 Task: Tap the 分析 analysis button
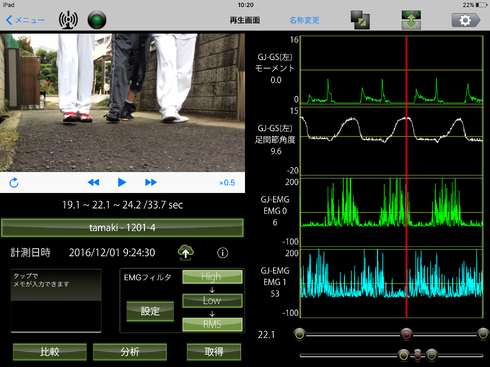click(x=130, y=352)
